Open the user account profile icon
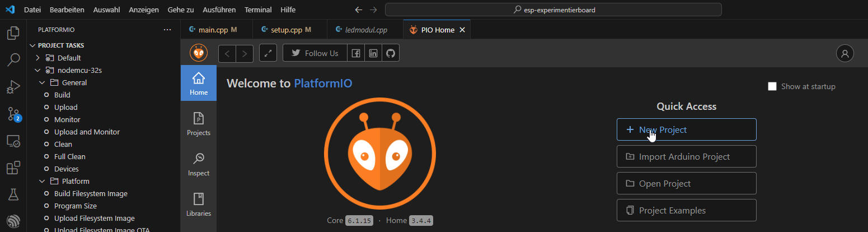This screenshot has width=868, height=232. pyautogui.click(x=844, y=53)
